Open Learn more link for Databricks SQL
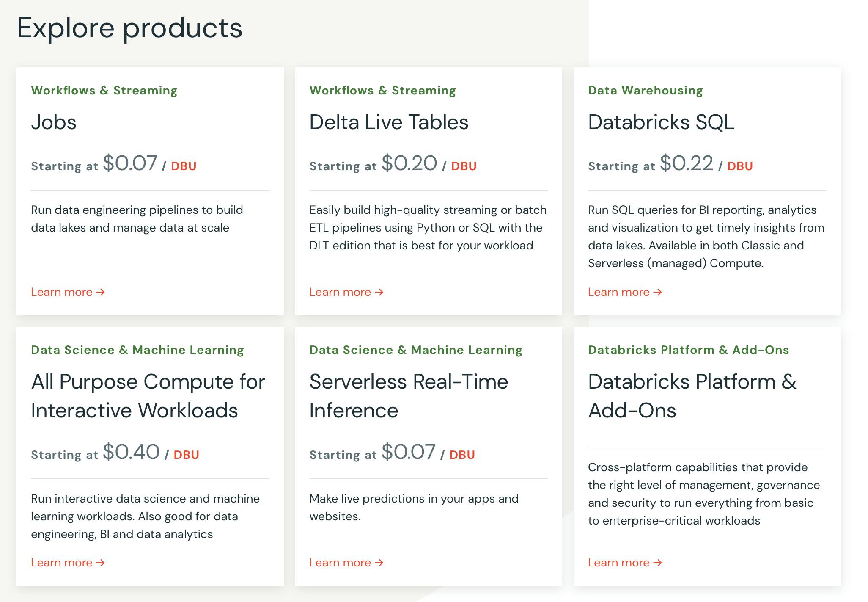 [x=618, y=292]
